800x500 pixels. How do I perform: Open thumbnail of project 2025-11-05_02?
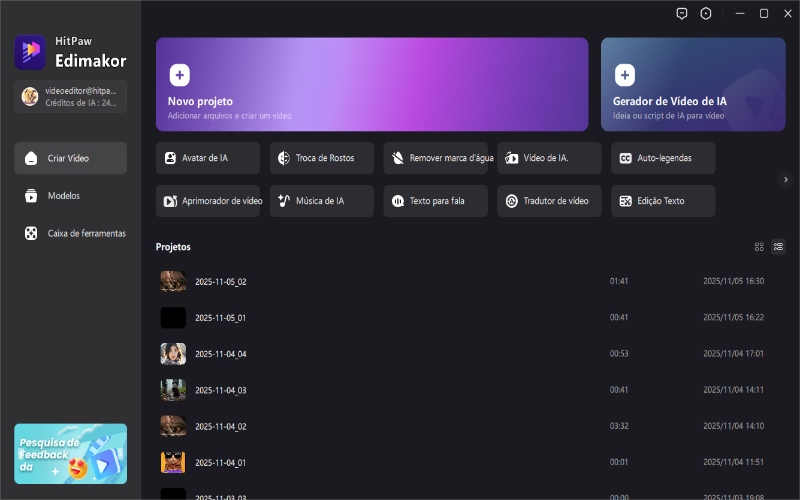pyautogui.click(x=173, y=281)
